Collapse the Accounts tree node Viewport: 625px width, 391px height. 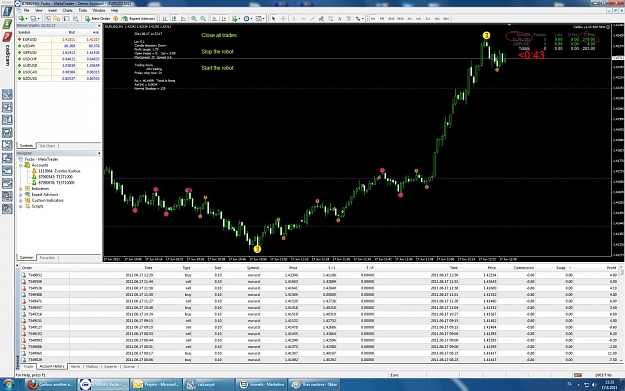[x=21, y=165]
